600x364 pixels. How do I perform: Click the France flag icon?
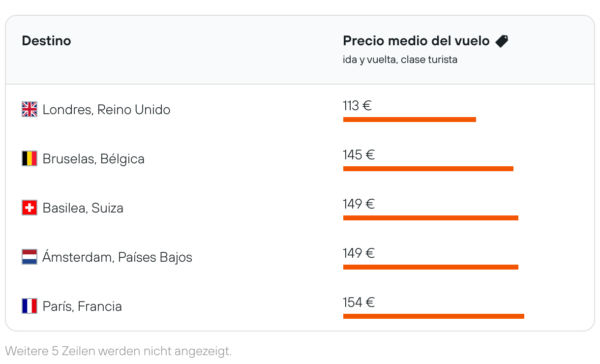tap(30, 306)
